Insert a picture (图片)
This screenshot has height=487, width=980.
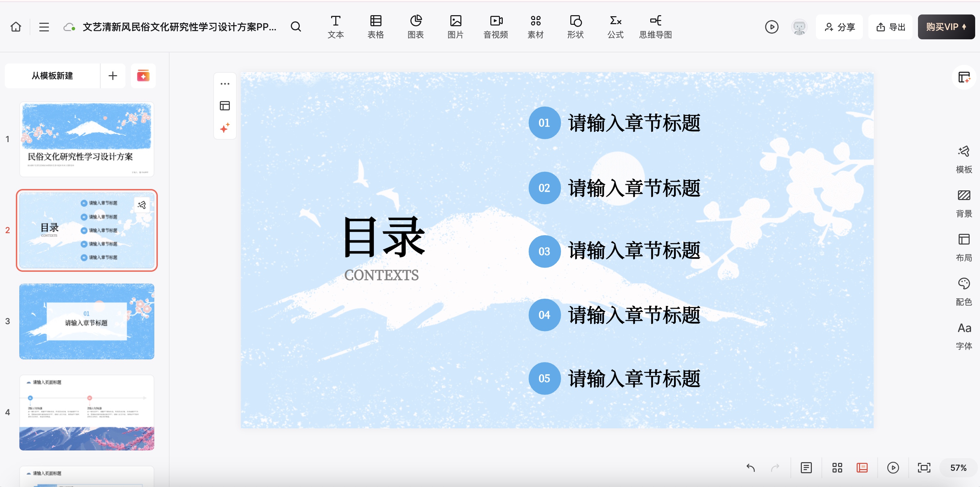pyautogui.click(x=456, y=27)
